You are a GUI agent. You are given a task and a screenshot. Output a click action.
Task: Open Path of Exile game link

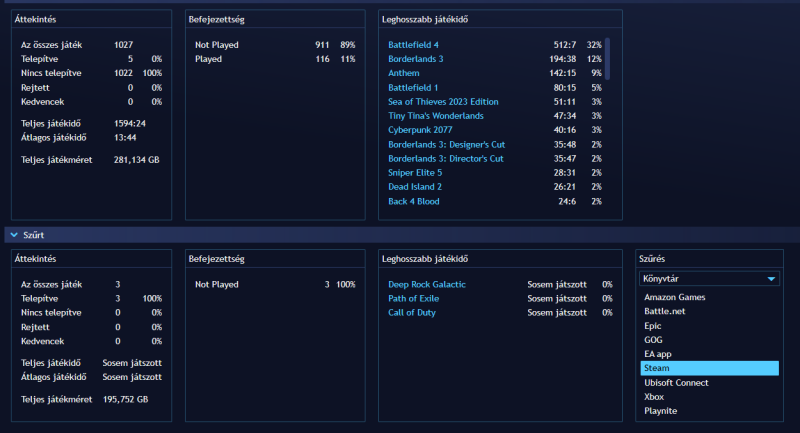pyautogui.click(x=413, y=299)
